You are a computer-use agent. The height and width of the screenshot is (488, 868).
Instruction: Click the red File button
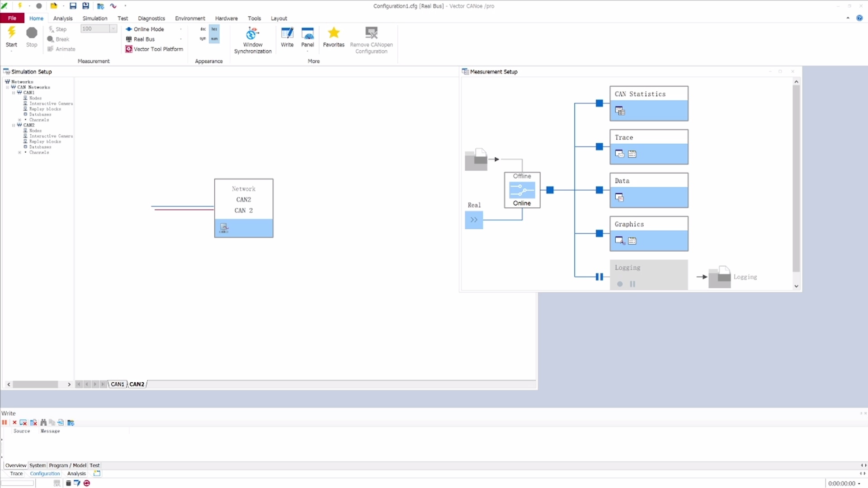coord(12,19)
